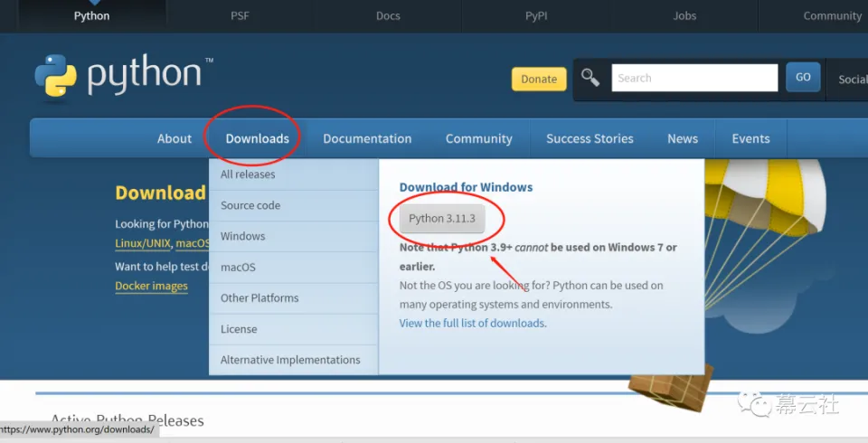The image size is (868, 443).
Task: Open the Success Stories navigation item
Action: pos(590,138)
